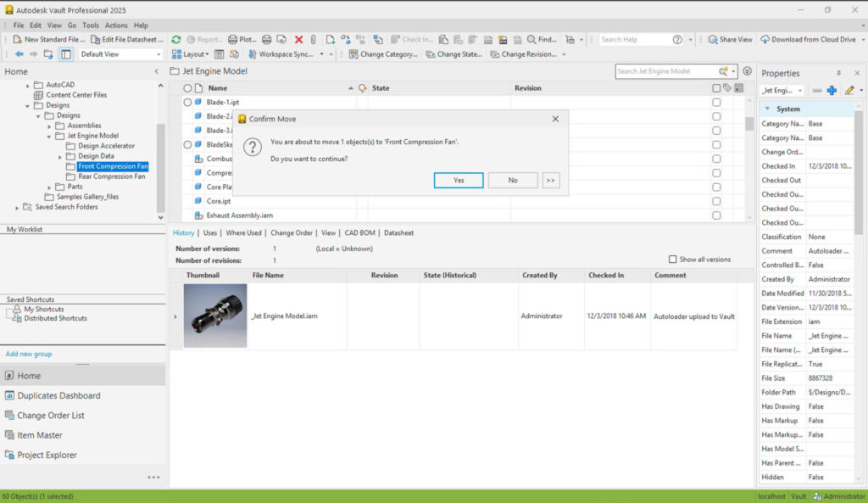Open the Change Category tool

coord(383,54)
